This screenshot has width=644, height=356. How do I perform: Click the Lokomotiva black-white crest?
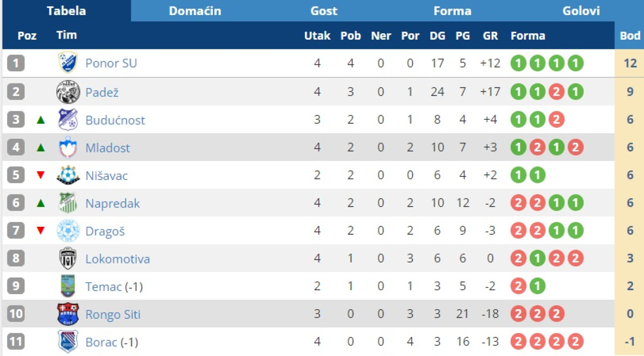click(67, 259)
